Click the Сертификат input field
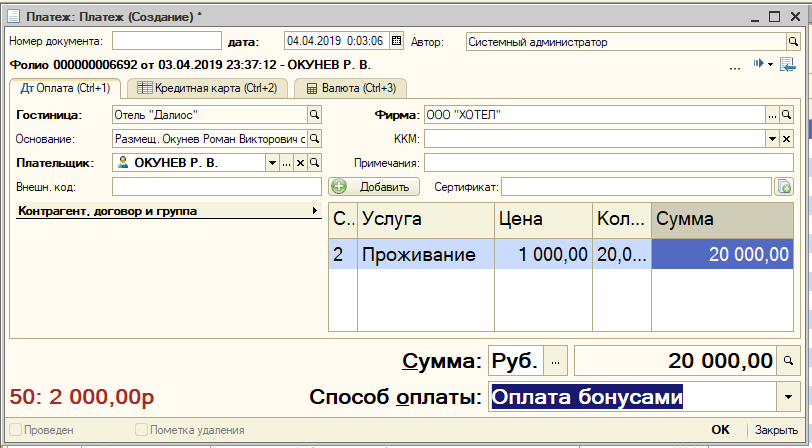Image resolution: width=812 pixels, height=448 pixels. (636, 187)
